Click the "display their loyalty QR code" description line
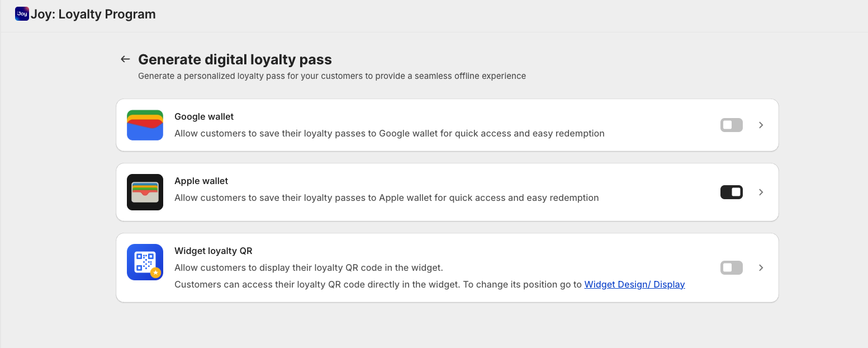Image resolution: width=868 pixels, height=348 pixels. [309, 268]
